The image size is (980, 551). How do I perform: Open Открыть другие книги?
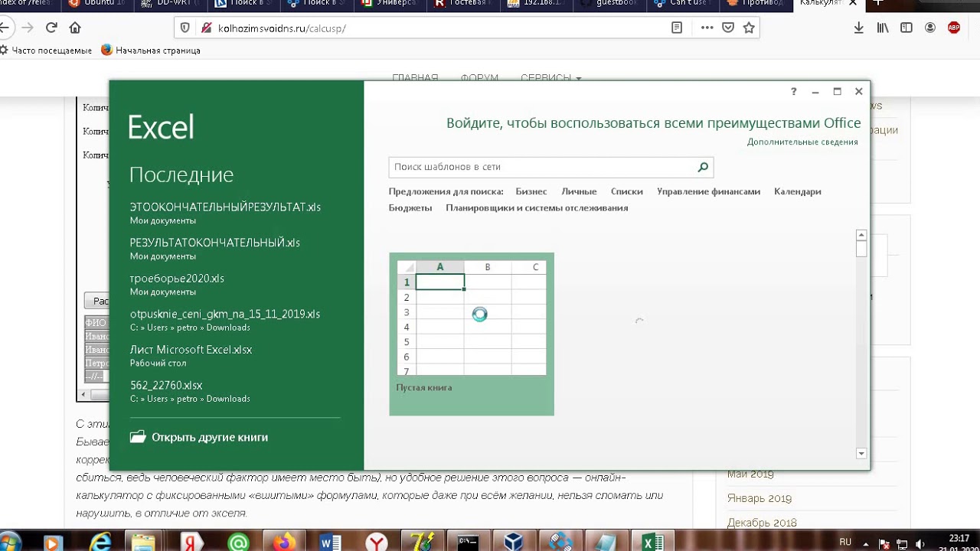point(210,437)
